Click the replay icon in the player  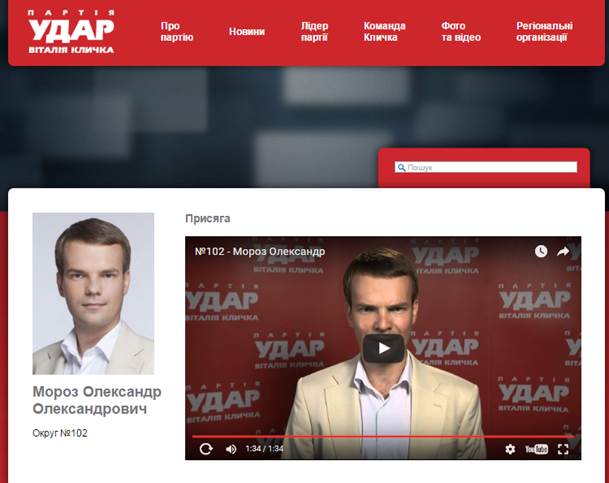pyautogui.click(x=206, y=449)
